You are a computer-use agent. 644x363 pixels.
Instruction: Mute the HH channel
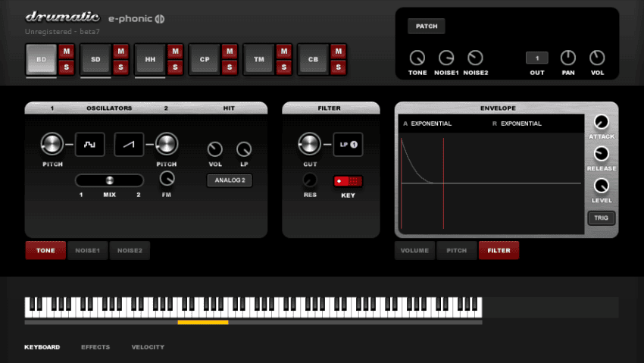click(x=175, y=52)
